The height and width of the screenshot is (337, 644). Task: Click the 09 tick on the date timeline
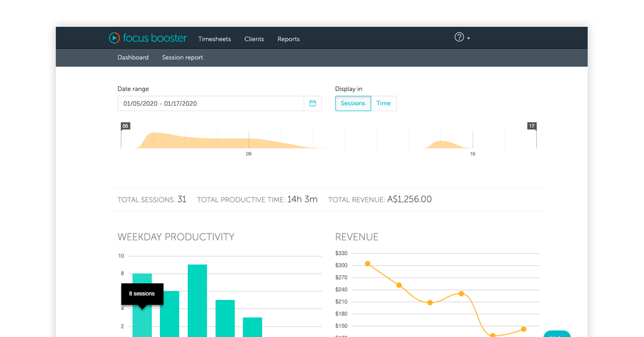248,154
